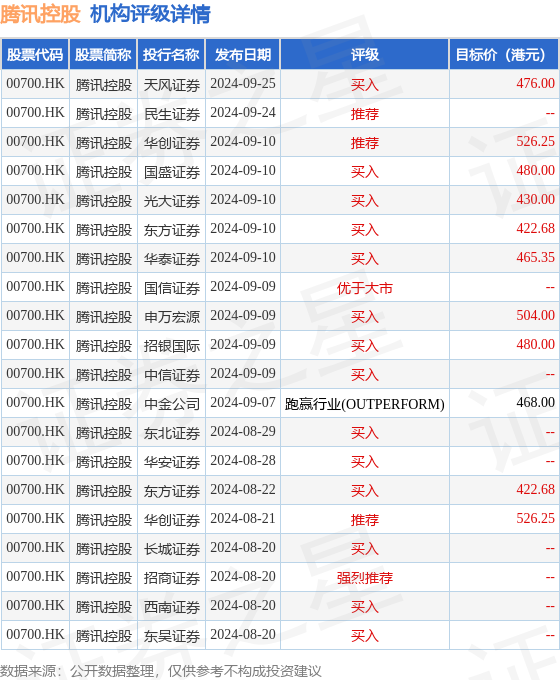The image size is (560, 680).
Task: Click the 504.00 target price
Action: coord(535,315)
